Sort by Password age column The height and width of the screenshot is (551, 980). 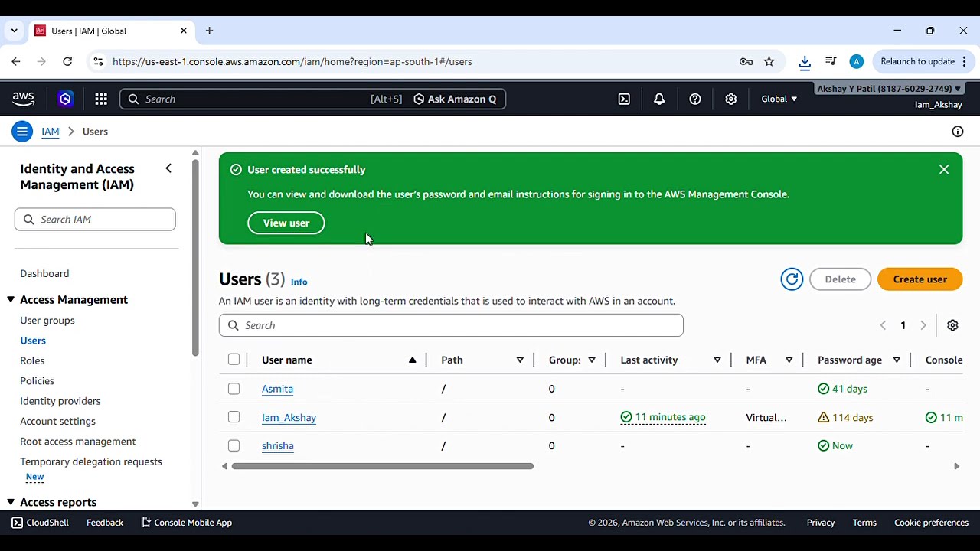tap(896, 360)
